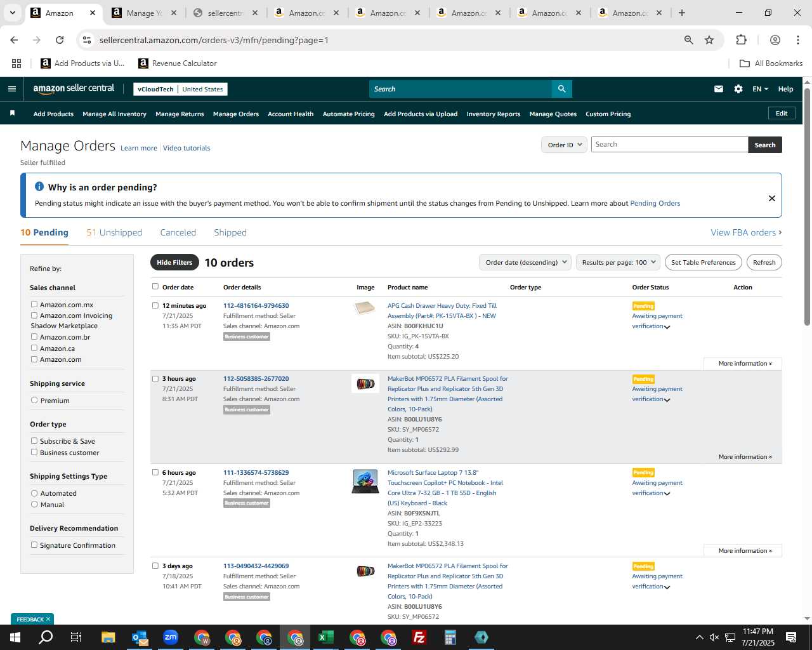Open the Order ID search type dropdown

click(x=564, y=145)
